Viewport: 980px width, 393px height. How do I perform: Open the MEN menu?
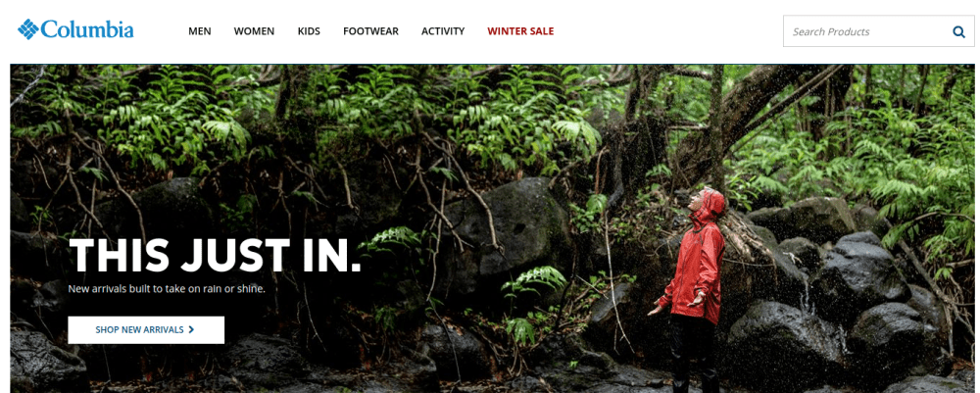pyautogui.click(x=199, y=31)
